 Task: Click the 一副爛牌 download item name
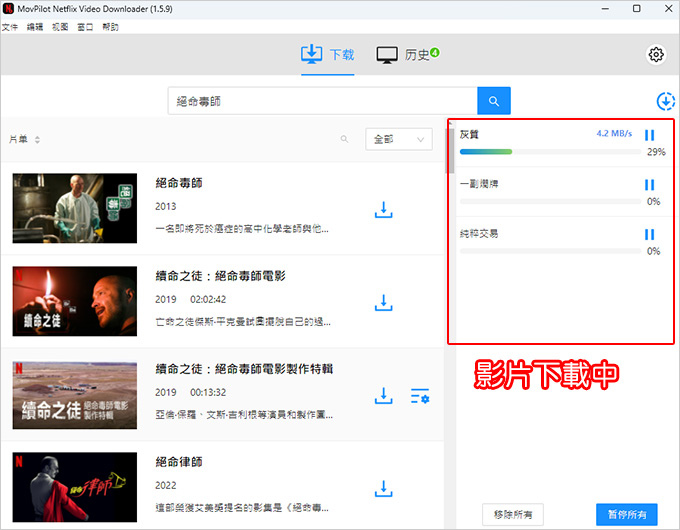pos(479,184)
